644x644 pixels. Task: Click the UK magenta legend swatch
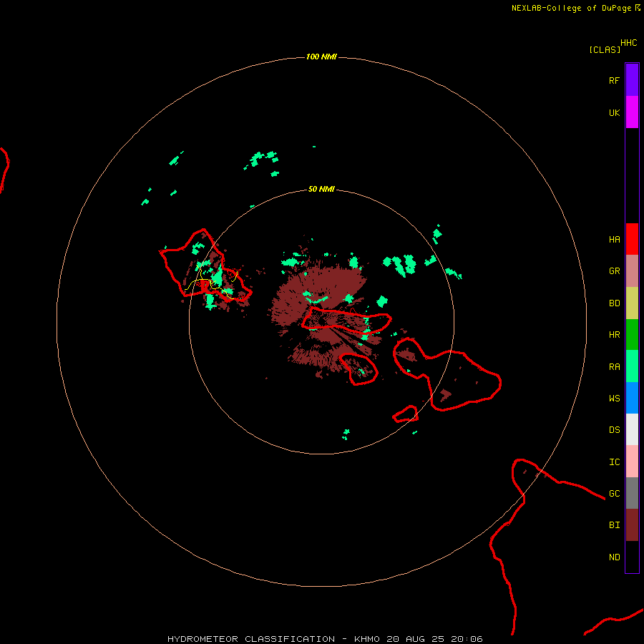(632, 112)
